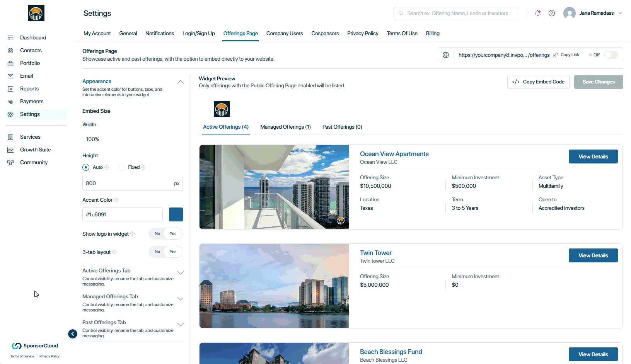Focus the offering search box
The width and height of the screenshot is (631, 364).
click(x=455, y=13)
